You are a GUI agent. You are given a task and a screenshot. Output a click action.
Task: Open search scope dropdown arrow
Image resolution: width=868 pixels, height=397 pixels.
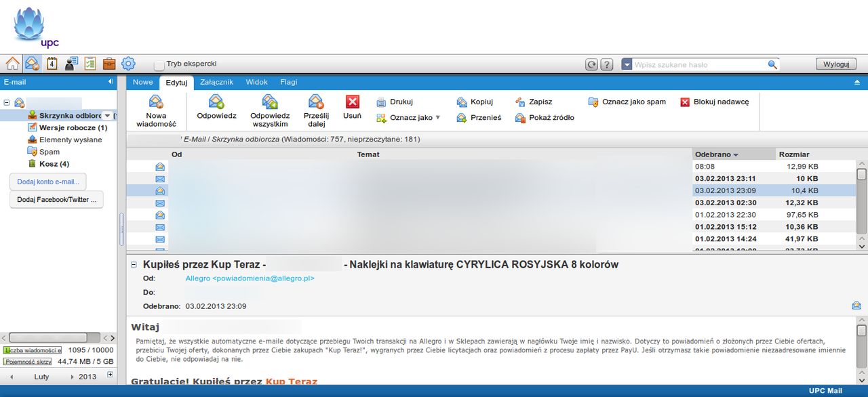[627, 64]
